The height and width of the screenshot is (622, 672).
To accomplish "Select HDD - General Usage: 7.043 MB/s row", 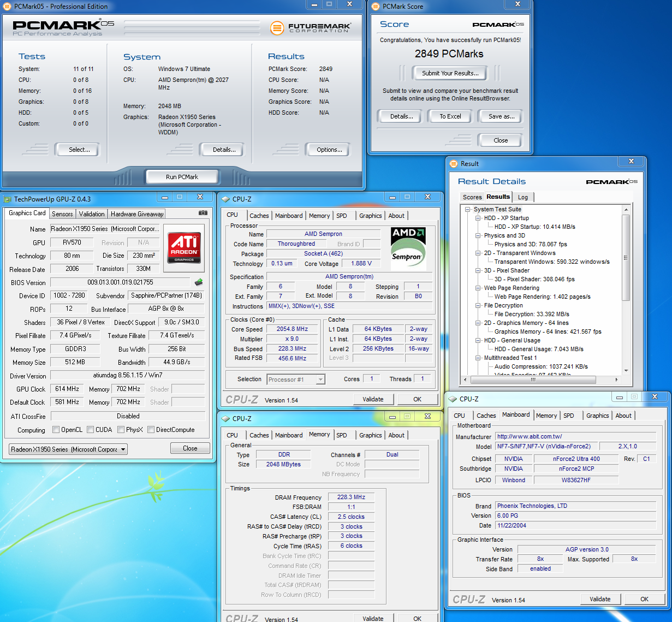I will coord(539,349).
